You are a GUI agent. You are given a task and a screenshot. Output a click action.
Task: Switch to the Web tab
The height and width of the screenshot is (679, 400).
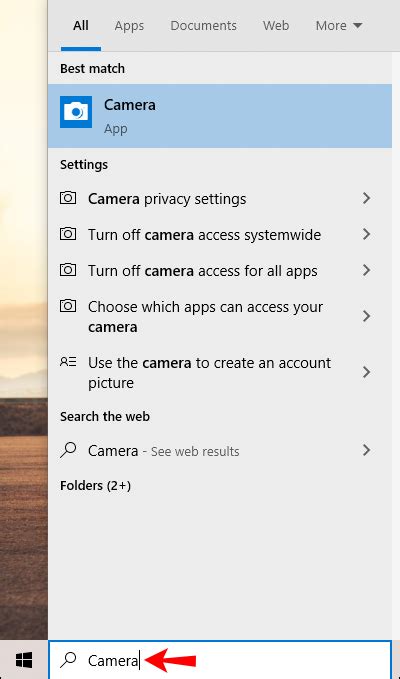coord(276,26)
